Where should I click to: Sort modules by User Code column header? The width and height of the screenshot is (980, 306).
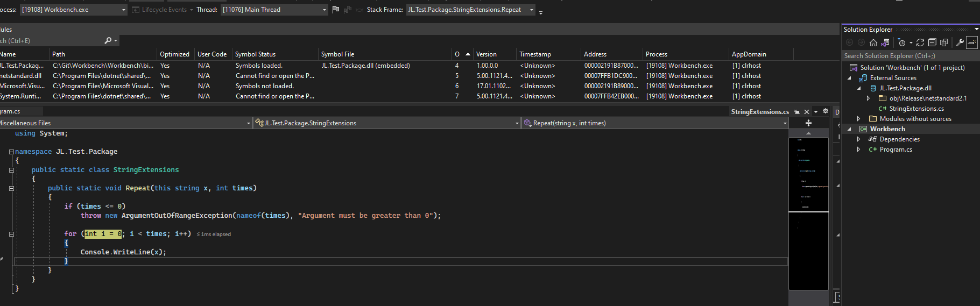[x=214, y=54]
